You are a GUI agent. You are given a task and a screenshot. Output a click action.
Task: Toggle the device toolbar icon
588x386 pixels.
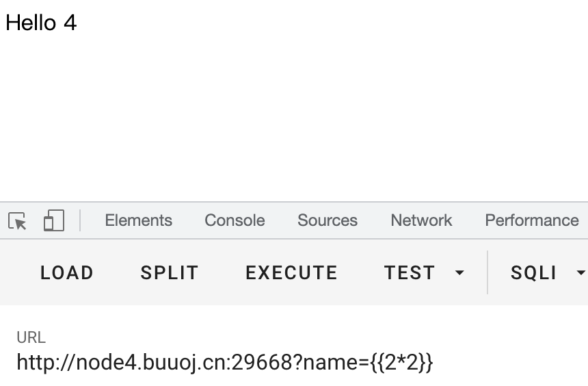54,220
